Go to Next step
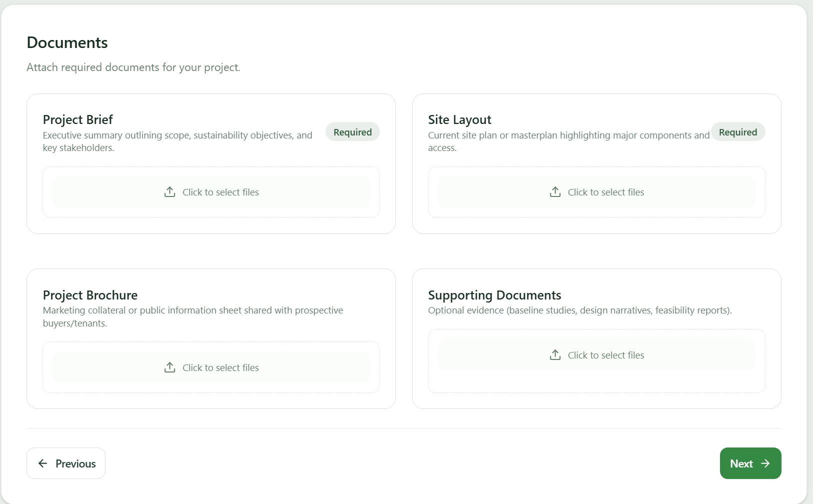The width and height of the screenshot is (813, 504). (750, 463)
